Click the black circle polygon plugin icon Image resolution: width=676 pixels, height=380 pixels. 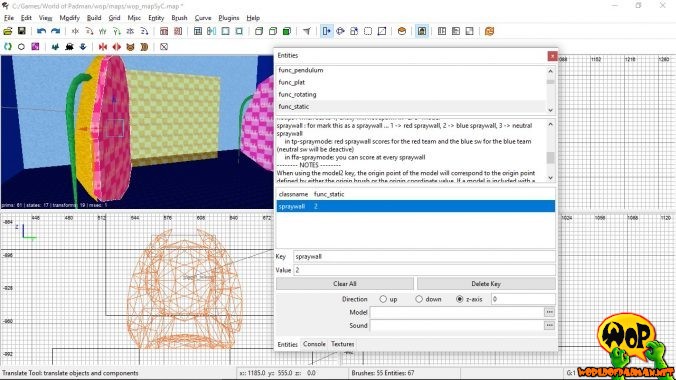pyautogui.click(x=21, y=47)
